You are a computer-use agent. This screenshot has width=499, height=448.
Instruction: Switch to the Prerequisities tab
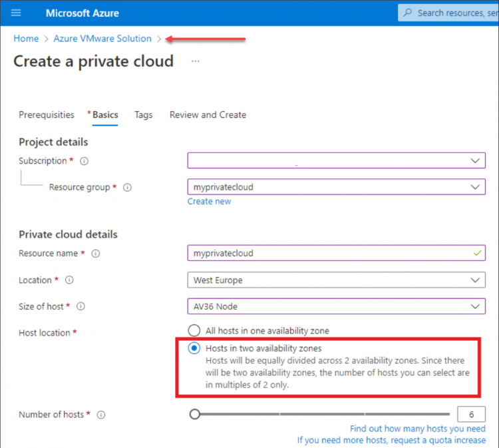tap(47, 114)
